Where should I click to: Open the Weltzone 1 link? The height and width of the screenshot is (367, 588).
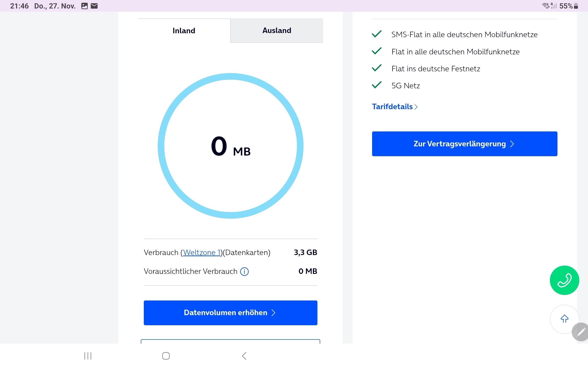point(201,253)
